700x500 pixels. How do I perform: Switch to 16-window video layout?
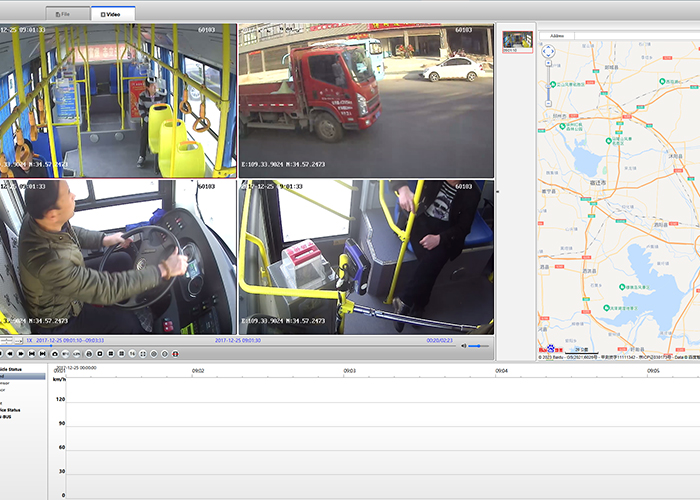[x=132, y=354]
